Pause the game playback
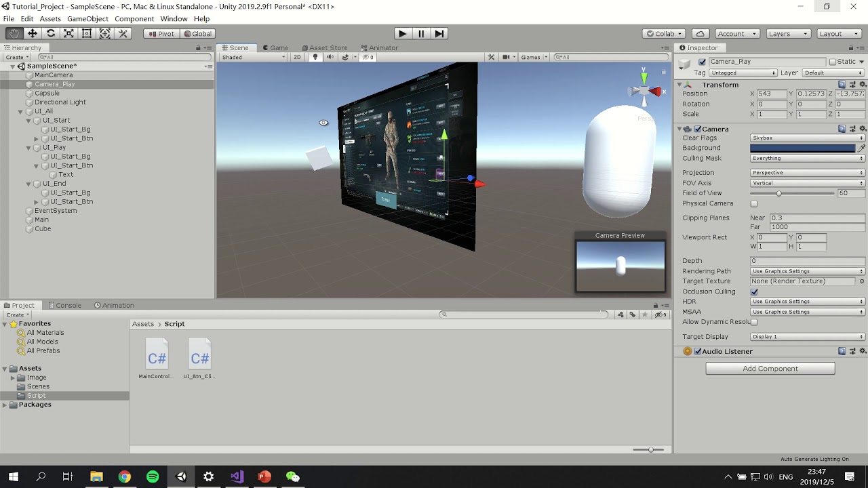Screen dimensions: 868x488 tap(421, 33)
